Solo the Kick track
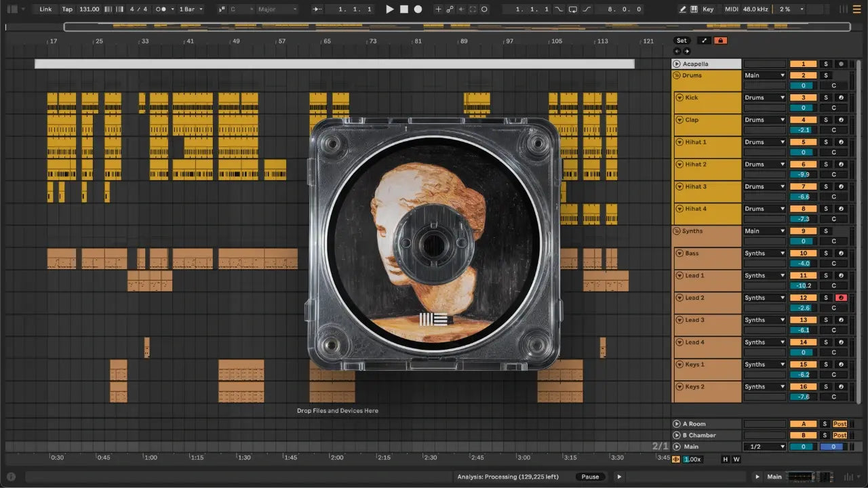 [x=825, y=98]
